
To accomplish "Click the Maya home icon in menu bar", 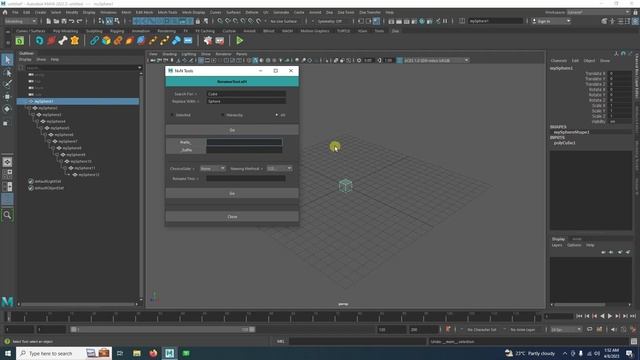I will pos(5,12).
